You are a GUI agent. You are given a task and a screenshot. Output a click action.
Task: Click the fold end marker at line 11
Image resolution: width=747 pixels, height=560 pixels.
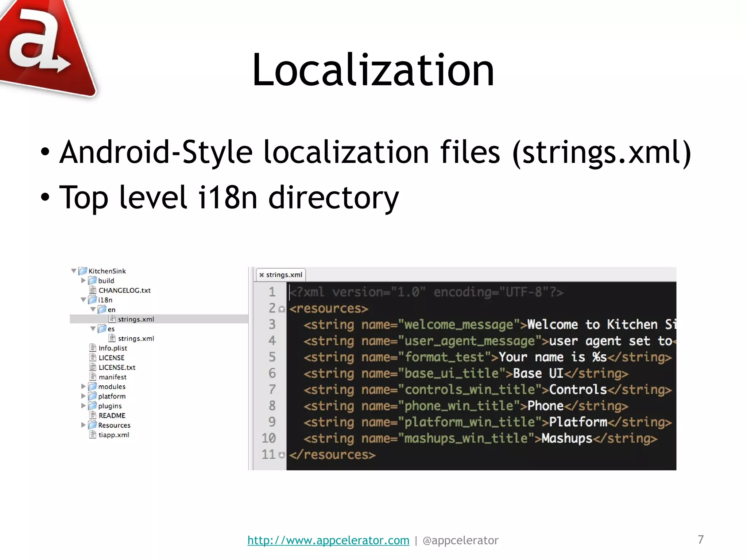(x=282, y=455)
